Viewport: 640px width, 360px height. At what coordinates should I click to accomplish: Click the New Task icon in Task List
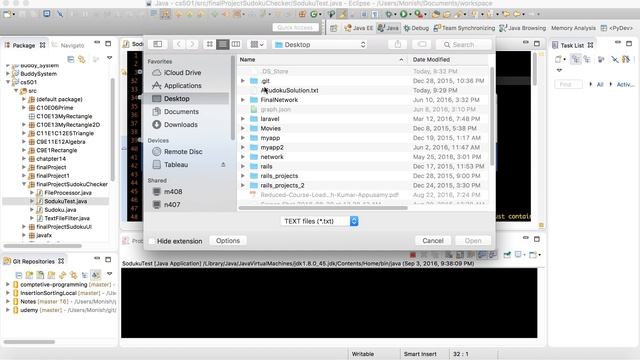pyautogui.click(x=559, y=59)
